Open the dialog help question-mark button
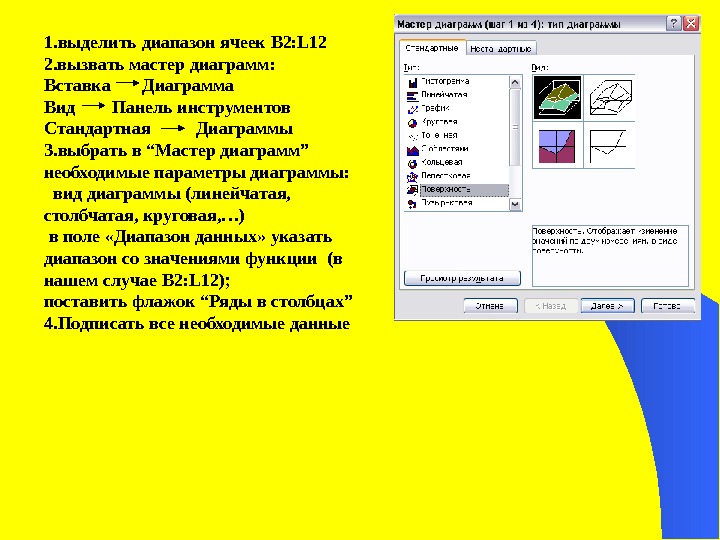The image size is (720, 540). pyautogui.click(x=674, y=23)
